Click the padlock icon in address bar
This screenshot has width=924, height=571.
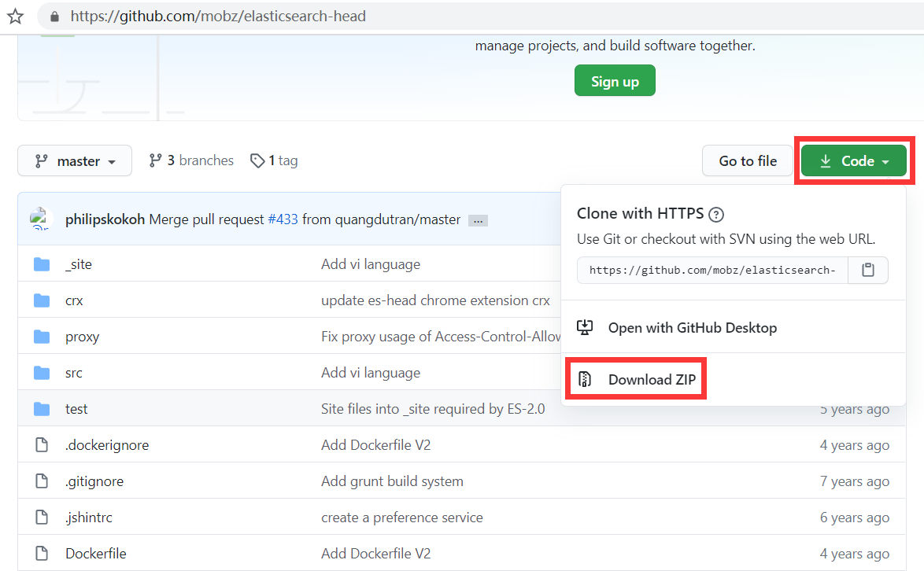(x=54, y=17)
